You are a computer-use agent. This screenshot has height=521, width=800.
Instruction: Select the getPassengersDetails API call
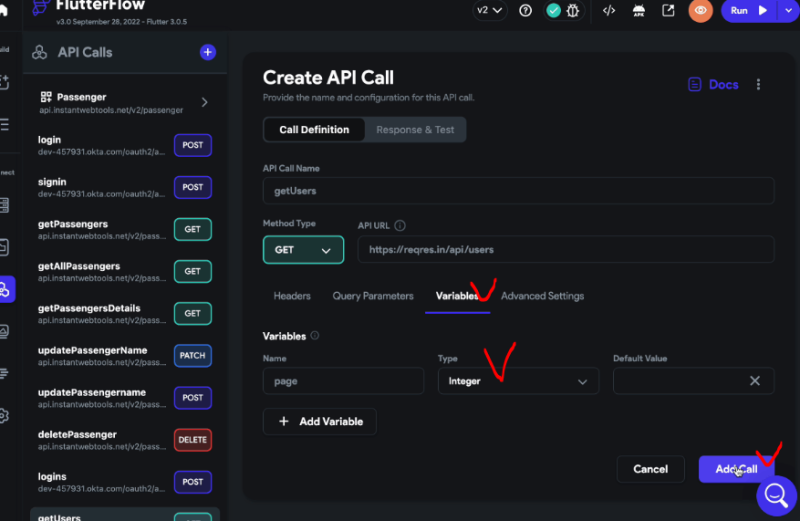124,313
